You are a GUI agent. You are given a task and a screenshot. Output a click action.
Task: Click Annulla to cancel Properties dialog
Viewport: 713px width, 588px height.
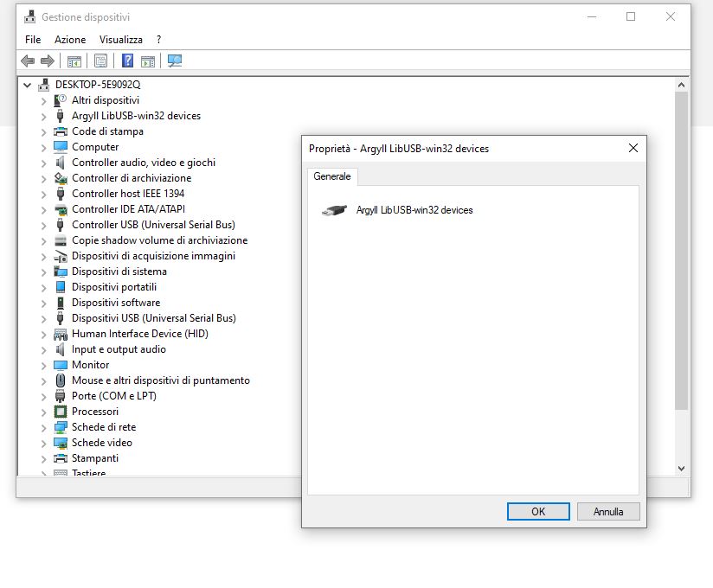pyautogui.click(x=608, y=511)
